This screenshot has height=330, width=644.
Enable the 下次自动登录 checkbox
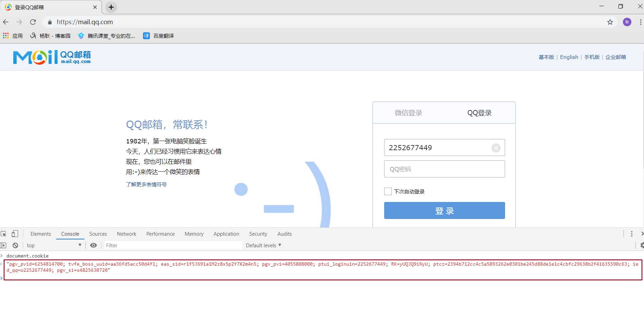pyautogui.click(x=388, y=191)
